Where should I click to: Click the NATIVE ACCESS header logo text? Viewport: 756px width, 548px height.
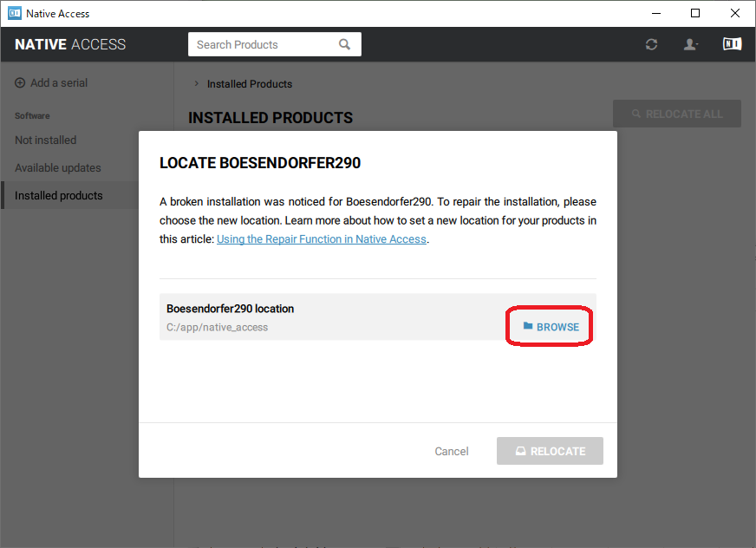(70, 44)
